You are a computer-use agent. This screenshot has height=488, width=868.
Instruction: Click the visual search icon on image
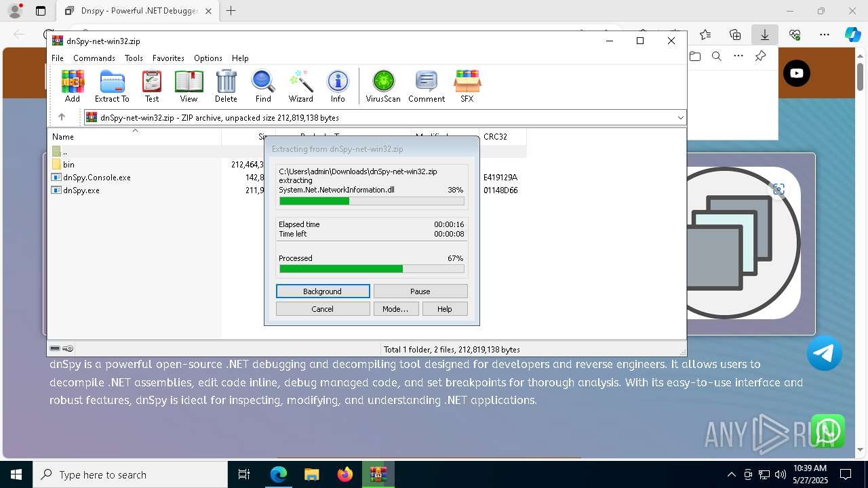778,190
